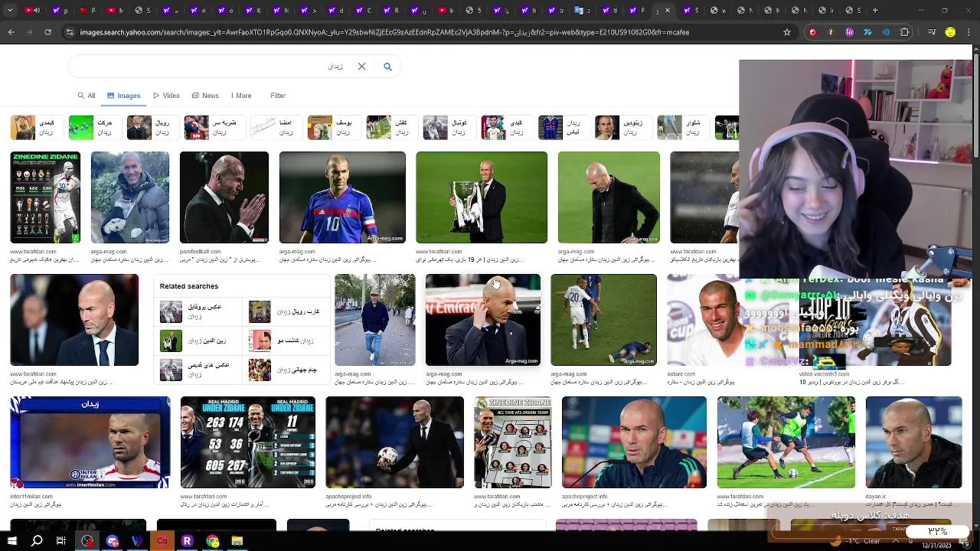The image size is (980, 551).
Task: Open the man walking on street image
Action: point(375,320)
